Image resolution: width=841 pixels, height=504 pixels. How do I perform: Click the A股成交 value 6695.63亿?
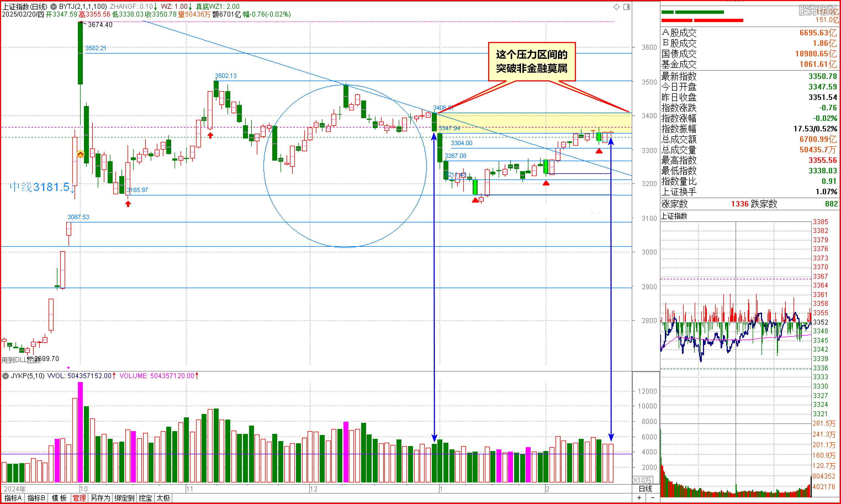pos(818,33)
